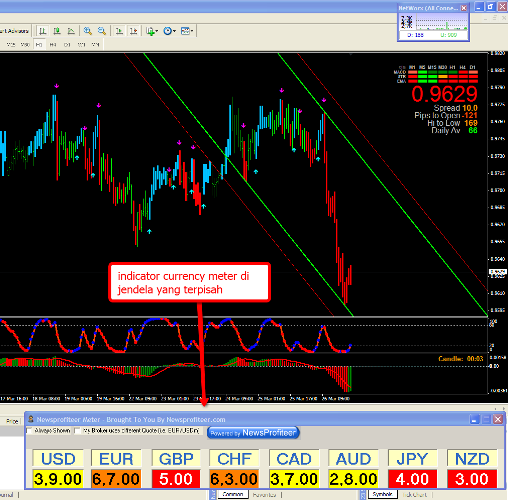Toggle chart auto scroll icon
This screenshot has height=500, width=508.
119,31
